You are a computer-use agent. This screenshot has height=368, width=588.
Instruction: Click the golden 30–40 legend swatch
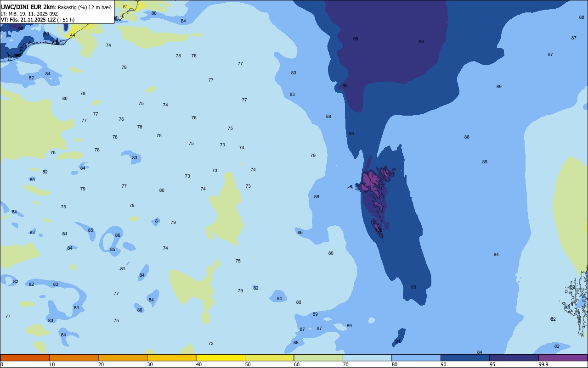171,357
